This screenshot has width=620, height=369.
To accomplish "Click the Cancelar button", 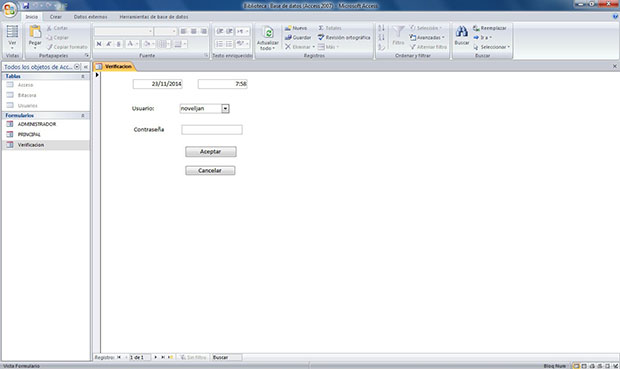I will click(210, 170).
